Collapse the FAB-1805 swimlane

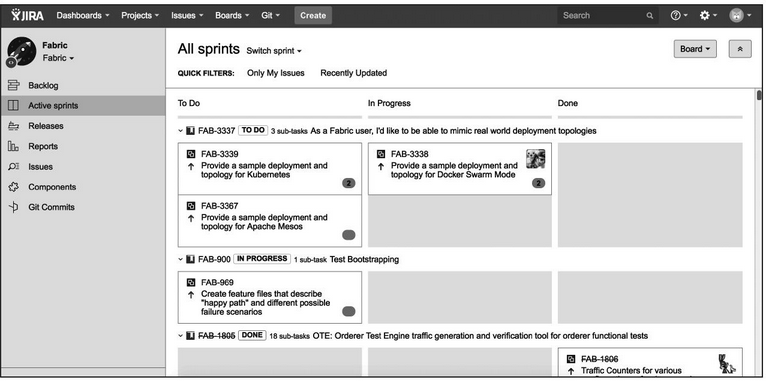coord(181,336)
